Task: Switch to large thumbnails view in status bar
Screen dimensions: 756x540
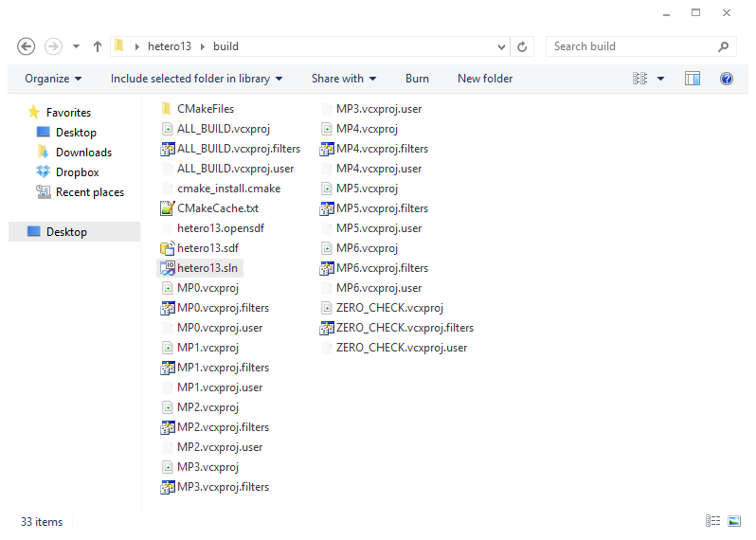Action: point(734,521)
